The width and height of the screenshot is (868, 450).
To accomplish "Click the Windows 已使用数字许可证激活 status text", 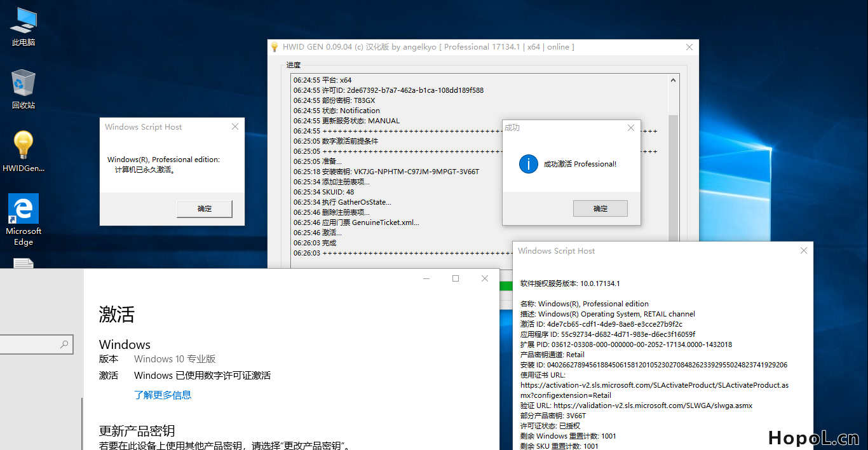I will [202, 376].
